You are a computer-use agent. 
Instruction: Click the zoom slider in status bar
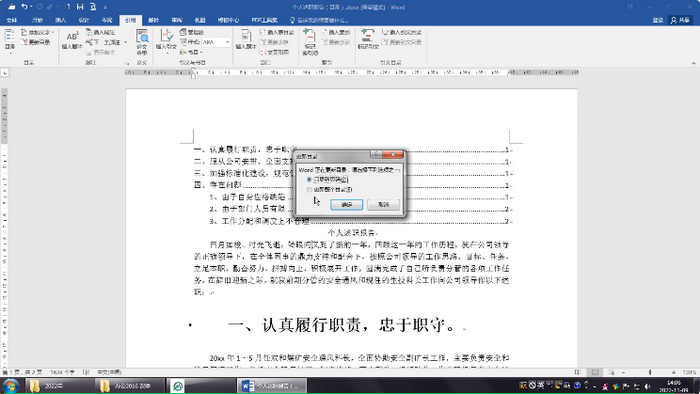point(650,372)
